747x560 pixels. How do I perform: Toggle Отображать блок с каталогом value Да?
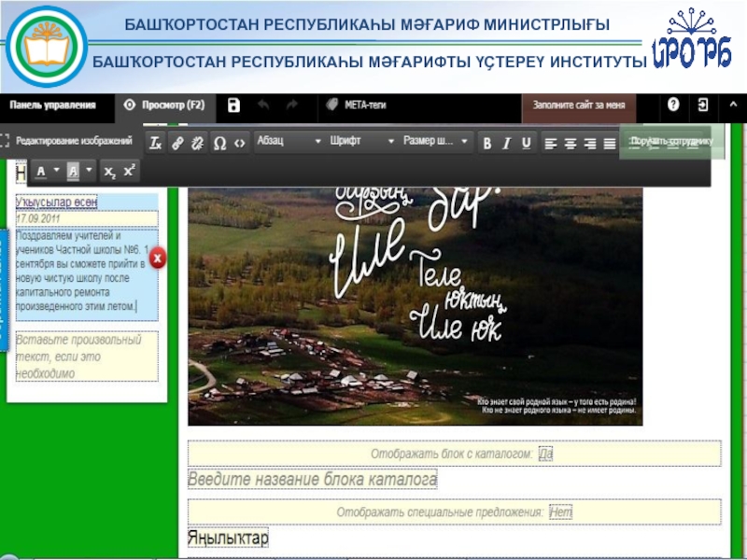click(x=545, y=454)
